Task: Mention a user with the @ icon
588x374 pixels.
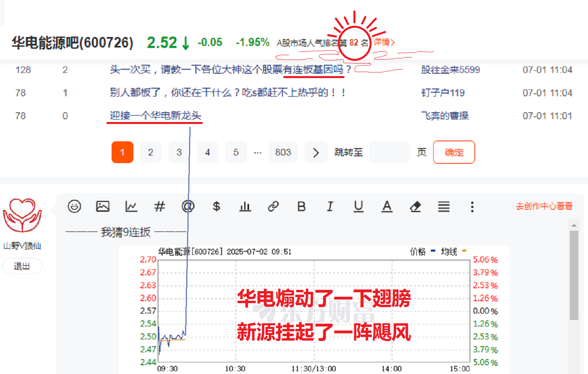Action: pyautogui.click(x=188, y=207)
